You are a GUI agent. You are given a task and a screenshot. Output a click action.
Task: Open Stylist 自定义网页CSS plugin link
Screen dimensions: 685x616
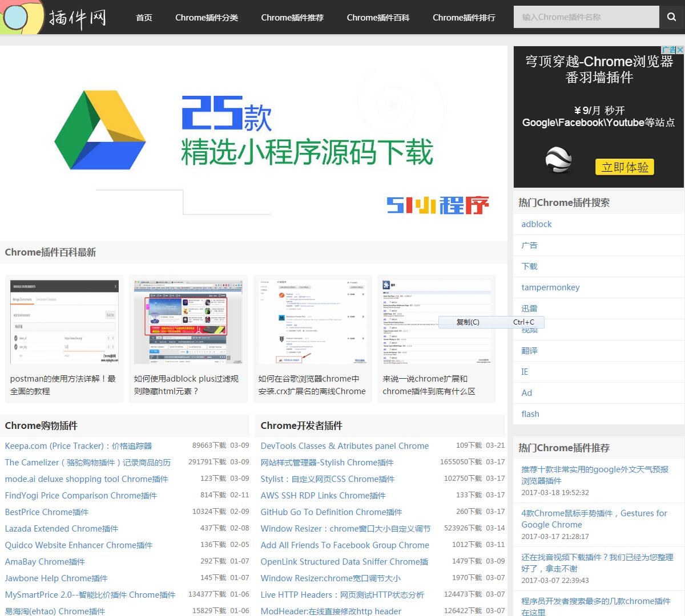click(x=328, y=479)
